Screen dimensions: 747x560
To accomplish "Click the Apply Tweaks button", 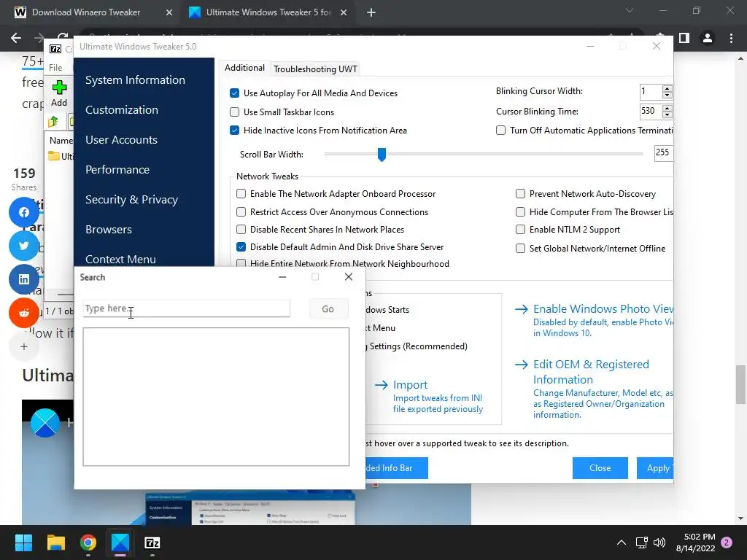I will click(x=655, y=468).
